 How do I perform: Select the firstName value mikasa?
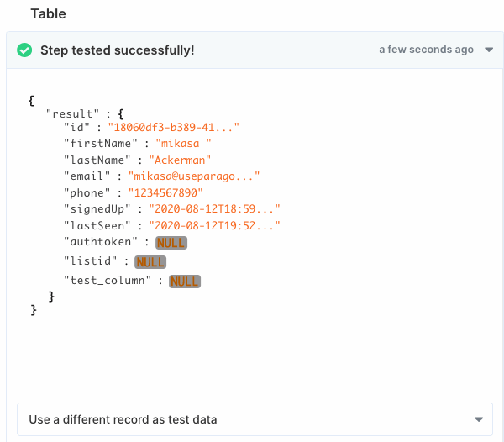point(183,144)
